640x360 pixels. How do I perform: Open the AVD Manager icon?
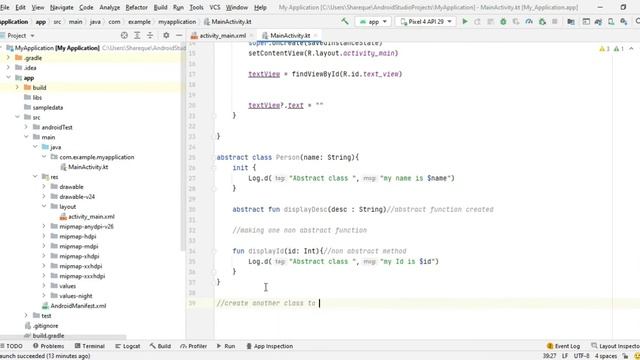pyautogui.click(x=611, y=22)
